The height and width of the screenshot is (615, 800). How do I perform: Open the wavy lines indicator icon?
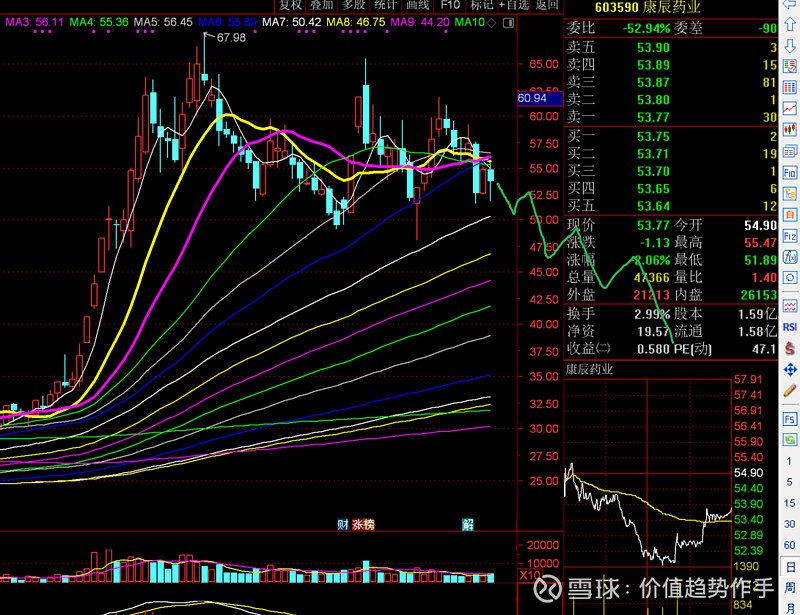(790, 306)
